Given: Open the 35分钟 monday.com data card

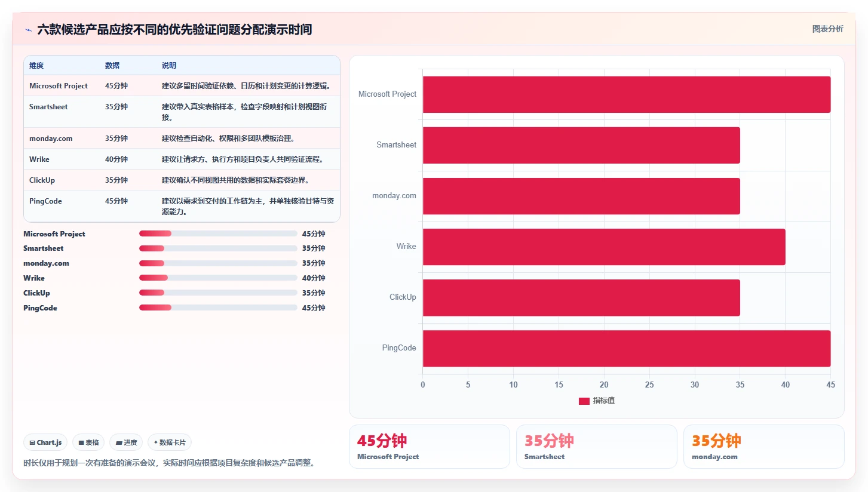Looking at the screenshot, I should point(763,447).
